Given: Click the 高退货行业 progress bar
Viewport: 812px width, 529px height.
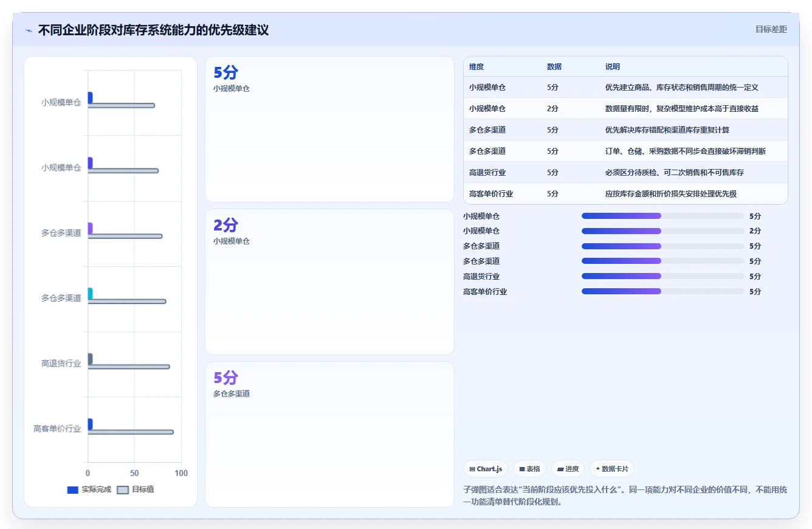Looking at the screenshot, I should click(662, 276).
